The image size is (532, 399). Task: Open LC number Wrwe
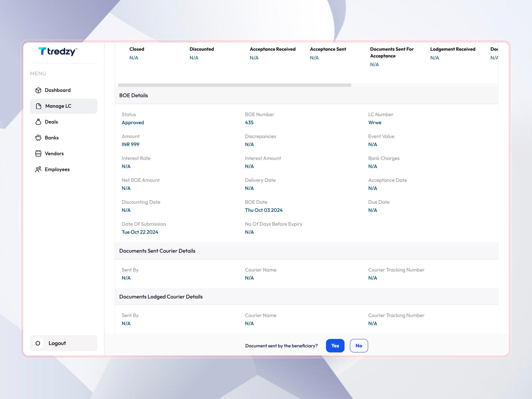point(375,122)
